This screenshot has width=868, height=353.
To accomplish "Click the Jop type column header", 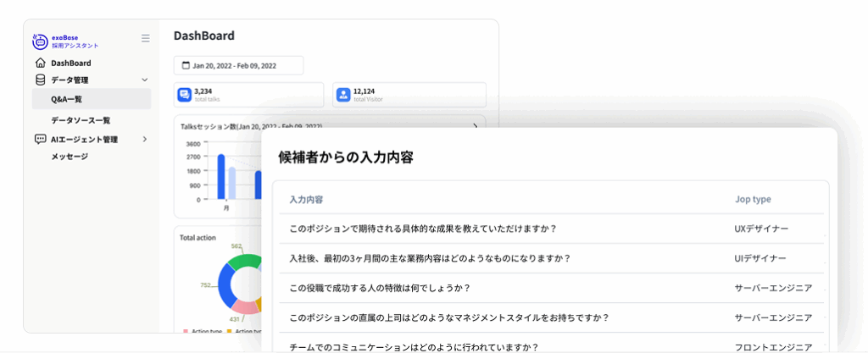I will [753, 200].
